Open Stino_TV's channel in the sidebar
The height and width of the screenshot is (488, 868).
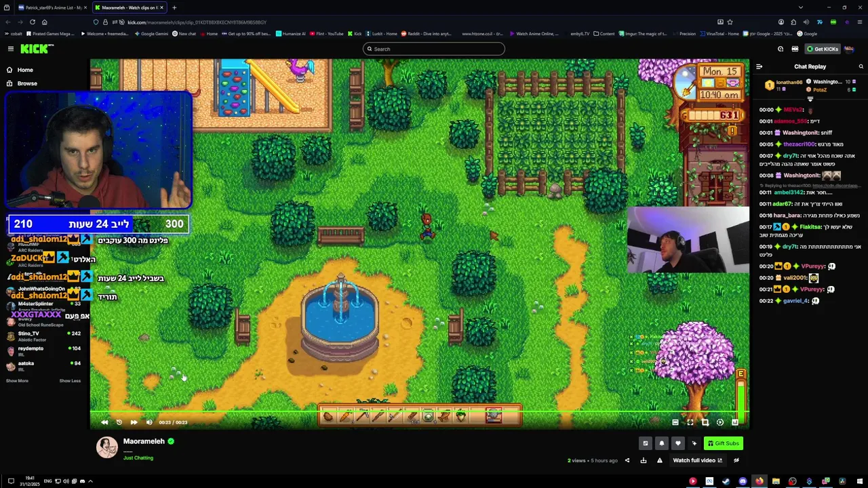pos(45,336)
